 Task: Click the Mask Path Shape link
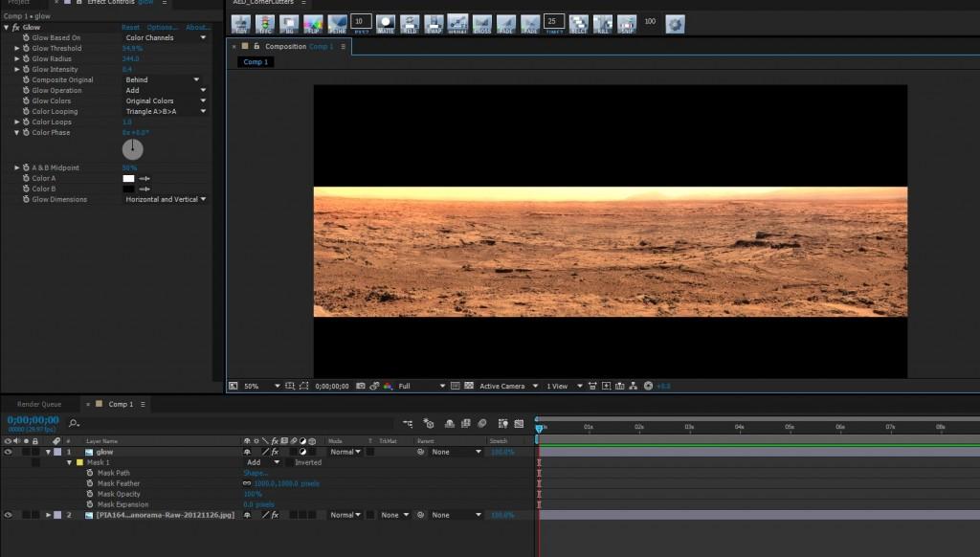[256, 473]
